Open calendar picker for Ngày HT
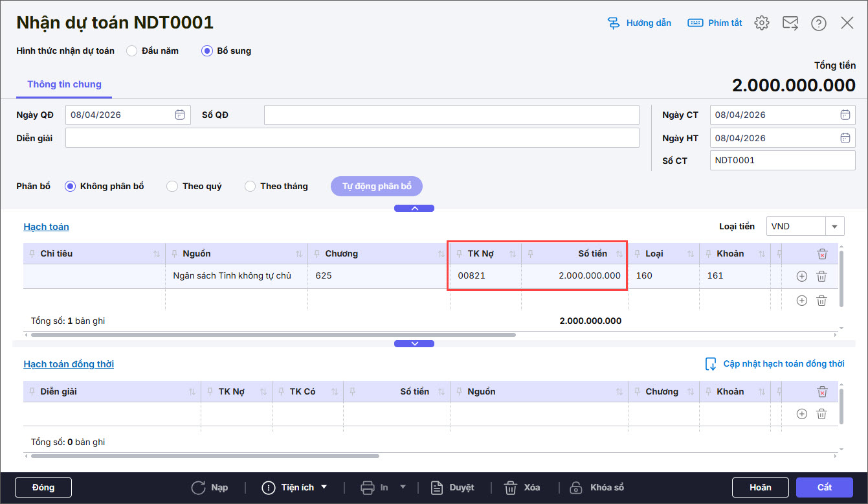 click(x=845, y=138)
